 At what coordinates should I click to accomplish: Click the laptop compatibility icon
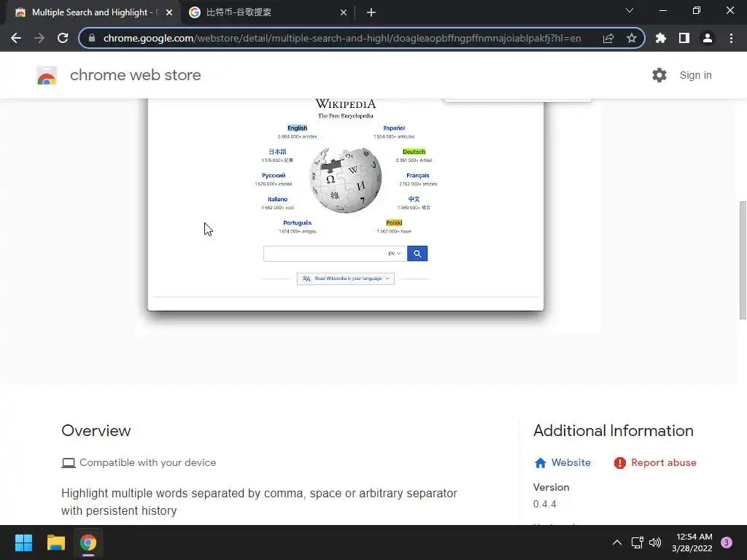[69, 463]
